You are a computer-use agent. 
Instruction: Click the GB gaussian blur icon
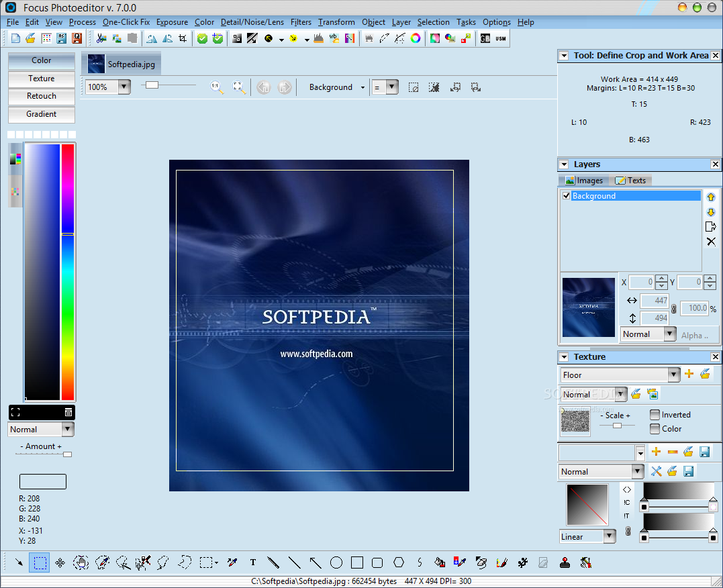tap(485, 38)
